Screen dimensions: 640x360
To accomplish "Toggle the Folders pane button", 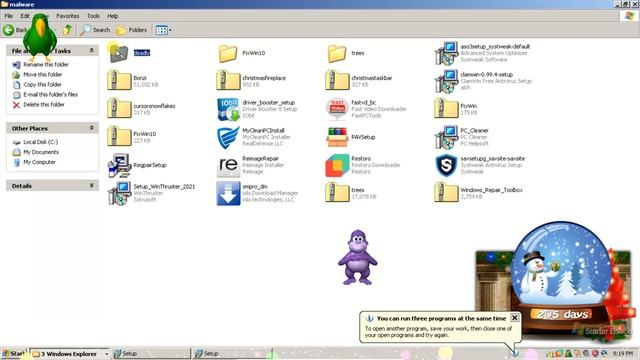I will pos(131,30).
